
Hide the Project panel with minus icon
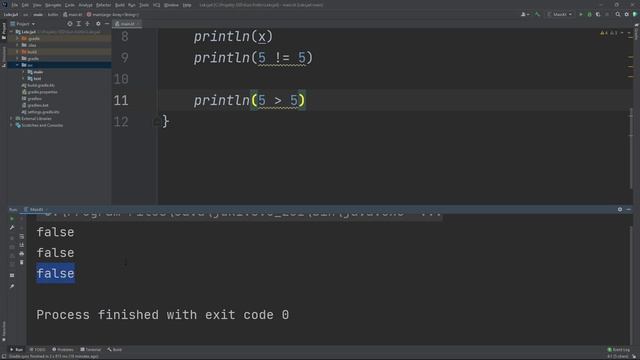(107, 24)
